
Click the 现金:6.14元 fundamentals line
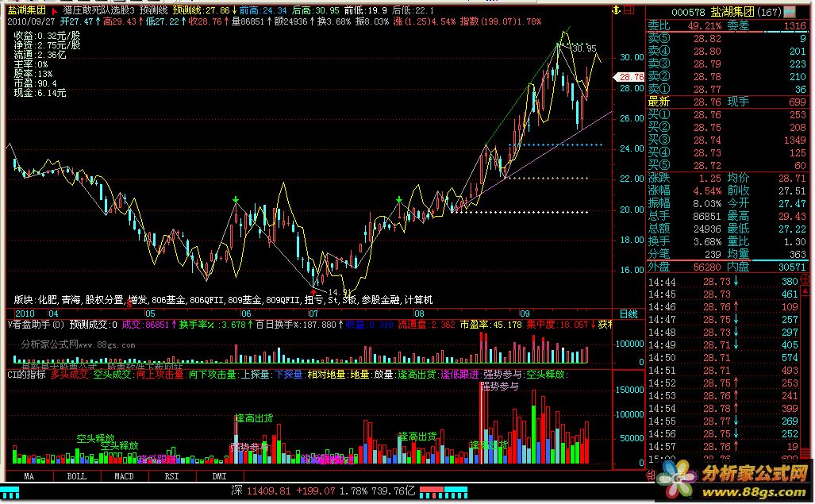tap(40, 94)
